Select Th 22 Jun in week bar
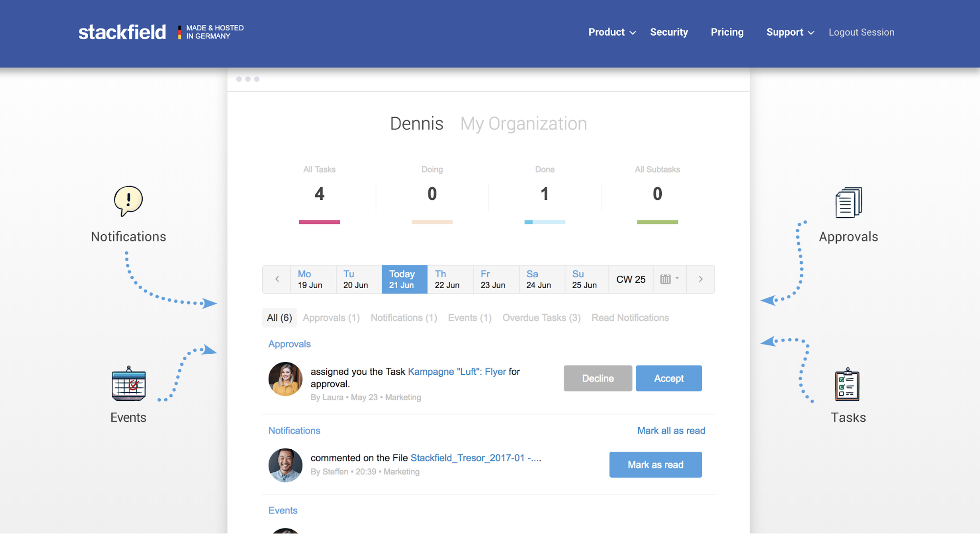 451,279
